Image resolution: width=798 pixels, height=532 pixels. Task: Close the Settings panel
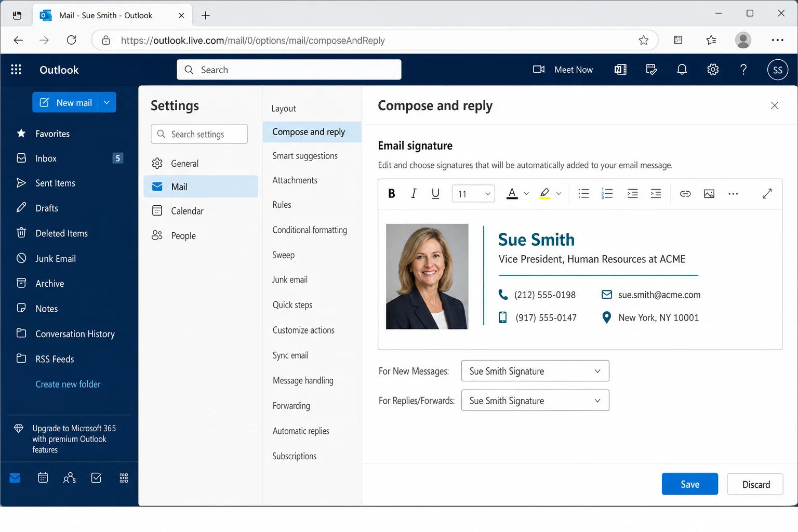point(775,105)
